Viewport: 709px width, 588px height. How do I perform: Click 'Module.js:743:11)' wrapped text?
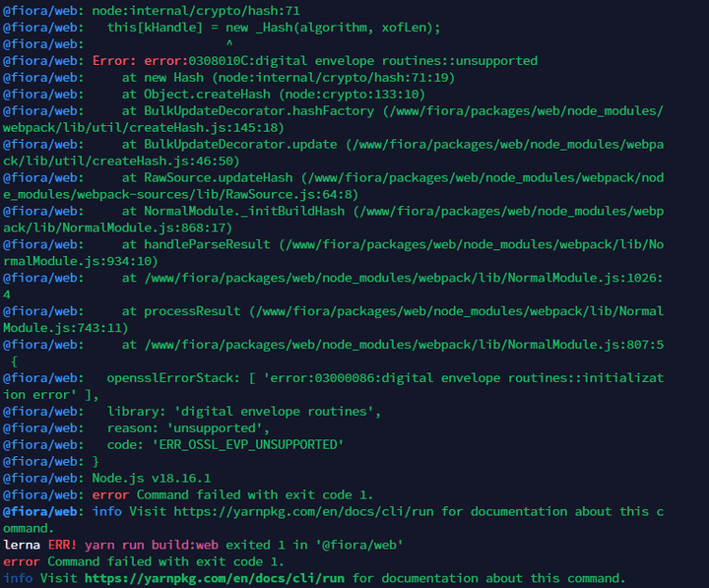(66, 328)
